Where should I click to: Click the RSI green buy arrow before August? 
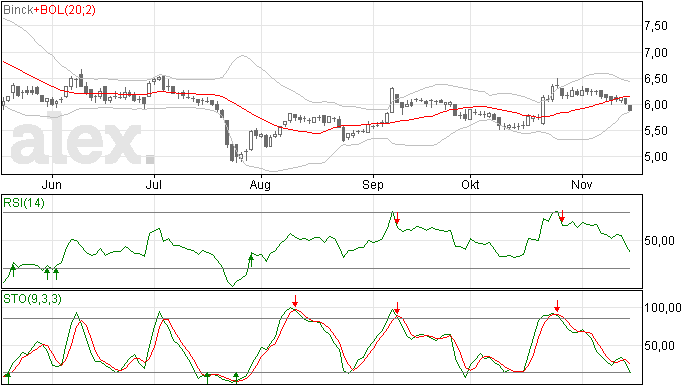(x=251, y=260)
